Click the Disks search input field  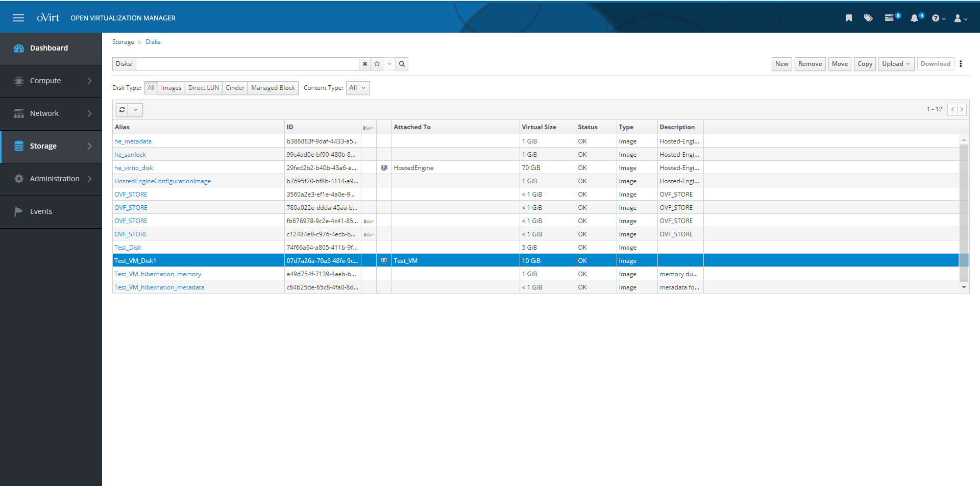[247, 64]
